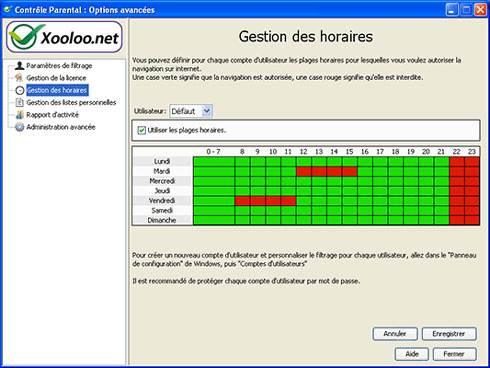Toggle Jeudi 16h green slot
This screenshot has width=490, height=368.
365,191
